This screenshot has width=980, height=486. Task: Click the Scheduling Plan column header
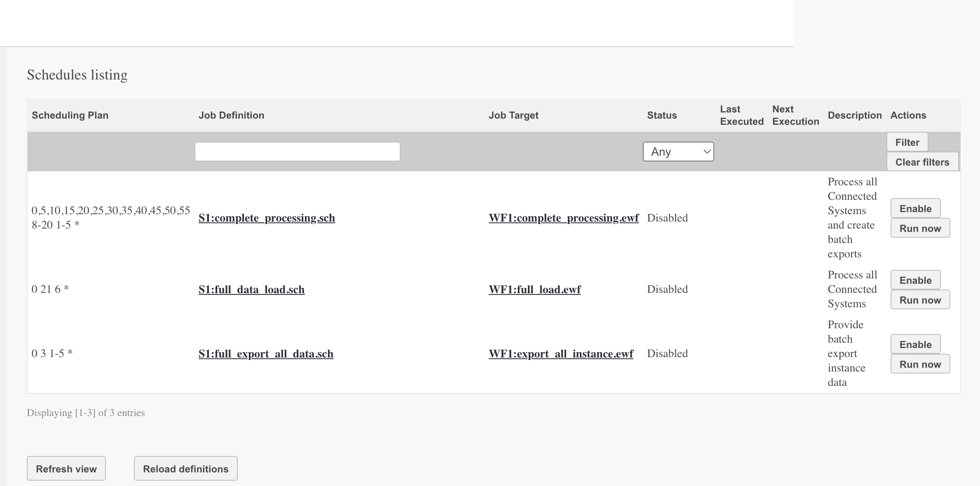(70, 115)
